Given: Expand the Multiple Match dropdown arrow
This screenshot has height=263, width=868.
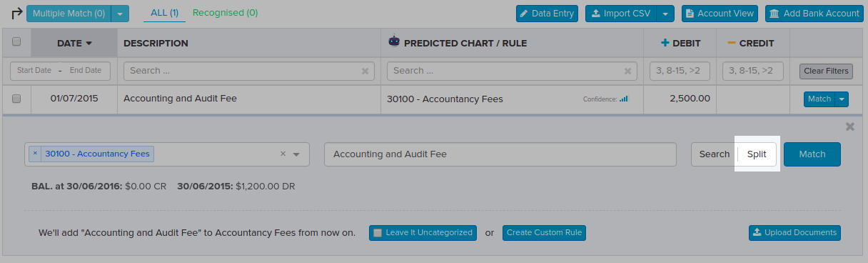Looking at the screenshot, I should click(x=121, y=13).
